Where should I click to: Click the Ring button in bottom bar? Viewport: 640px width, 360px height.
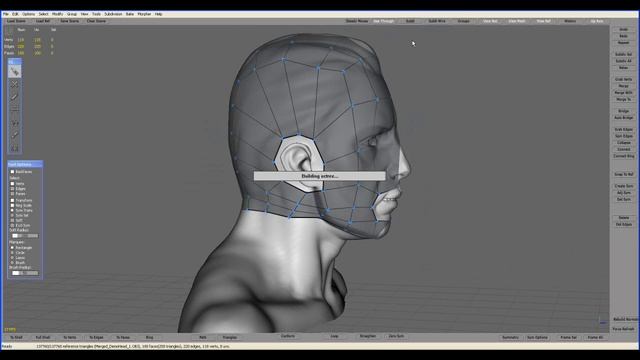pyautogui.click(x=149, y=337)
